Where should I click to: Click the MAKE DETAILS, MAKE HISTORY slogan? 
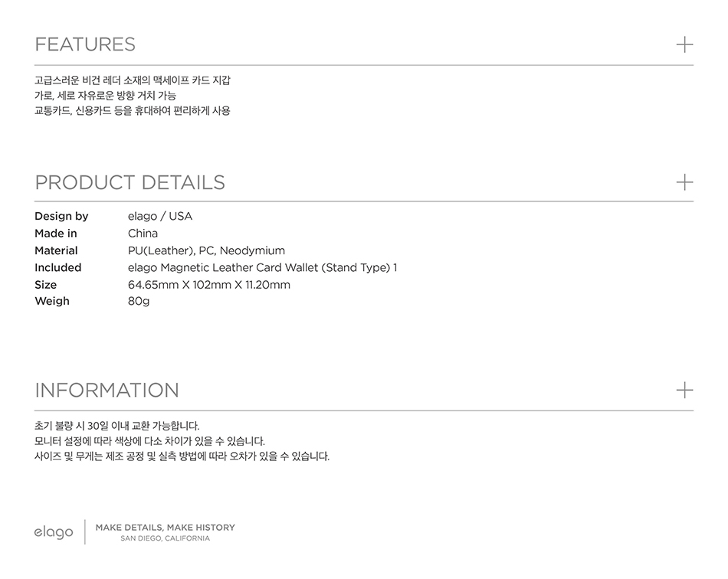[x=166, y=528]
